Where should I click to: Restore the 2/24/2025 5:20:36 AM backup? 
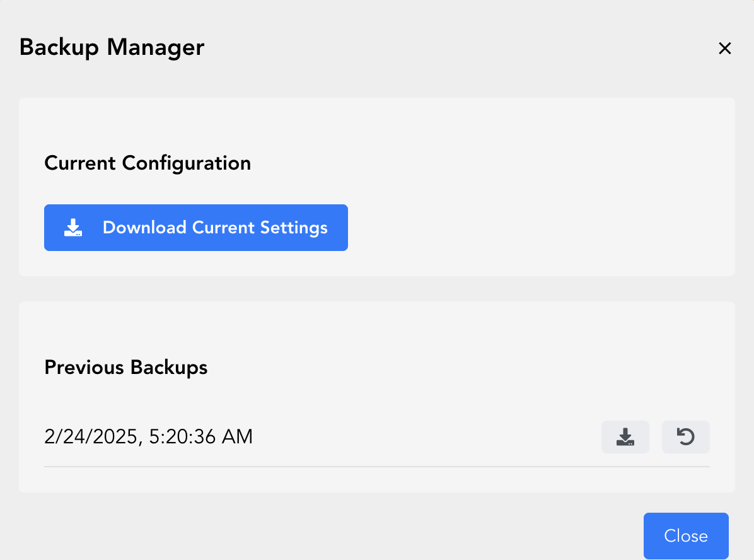pyautogui.click(x=686, y=437)
